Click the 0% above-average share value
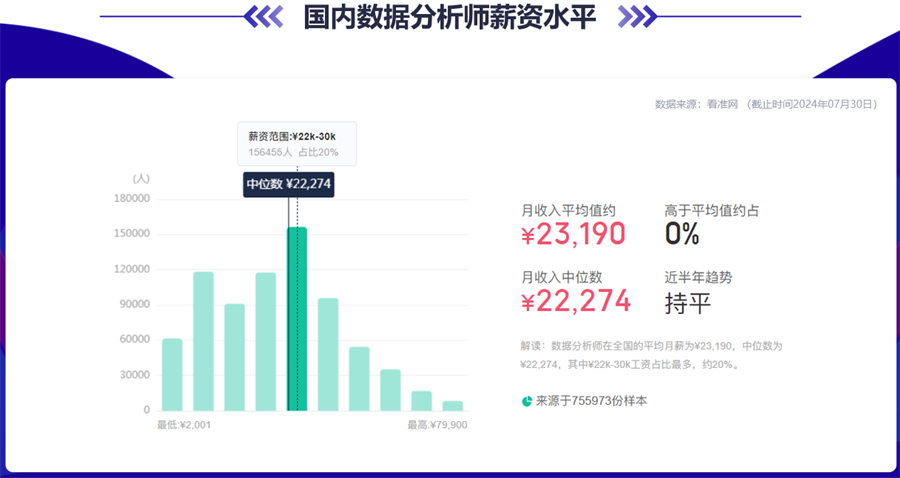 click(682, 234)
